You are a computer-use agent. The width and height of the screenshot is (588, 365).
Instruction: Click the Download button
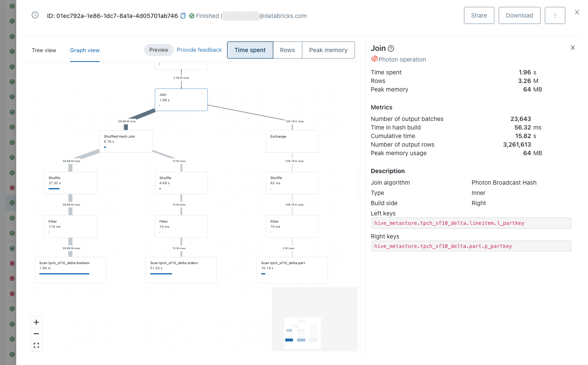click(x=519, y=15)
